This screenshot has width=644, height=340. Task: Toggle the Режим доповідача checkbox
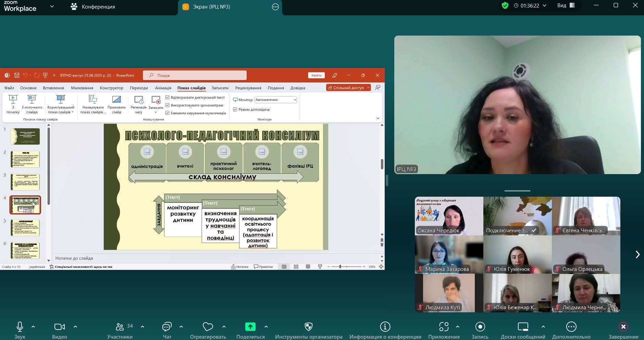coord(235,109)
